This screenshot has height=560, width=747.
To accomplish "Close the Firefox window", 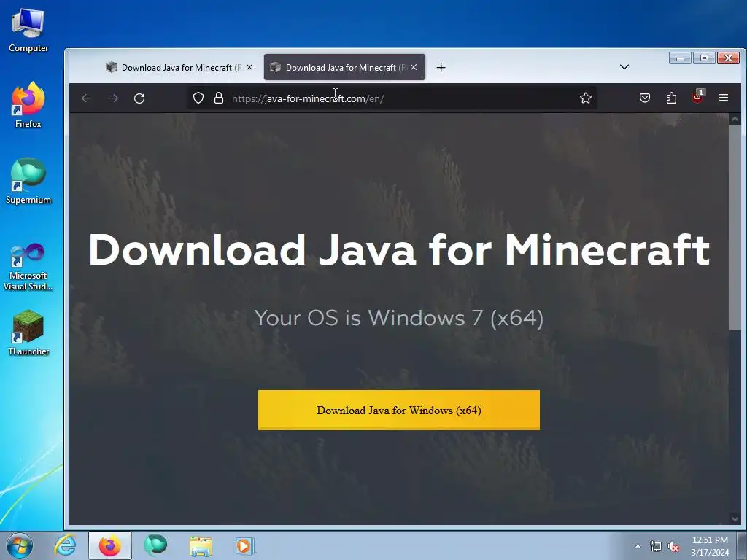I will [729, 58].
